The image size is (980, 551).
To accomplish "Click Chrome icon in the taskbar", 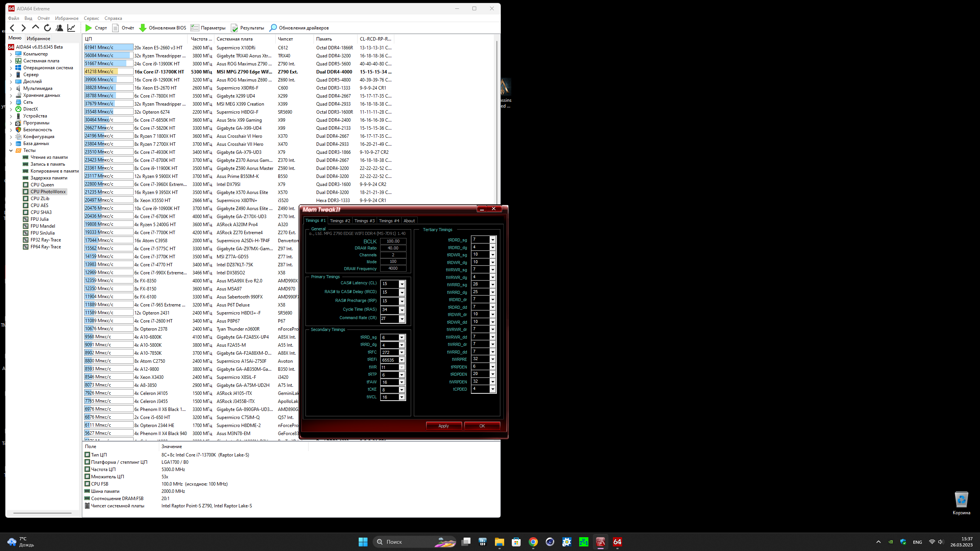I will pyautogui.click(x=533, y=542).
